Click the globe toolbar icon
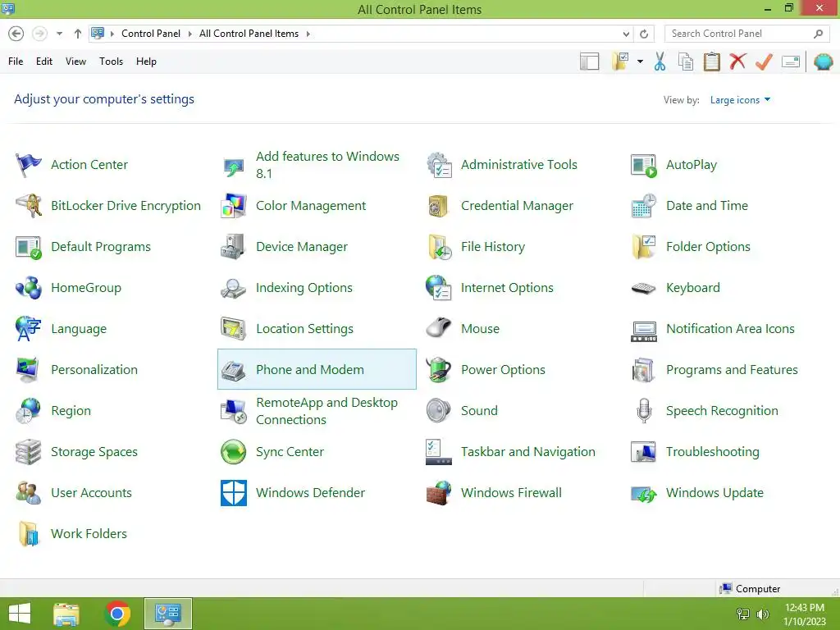 coord(824,62)
